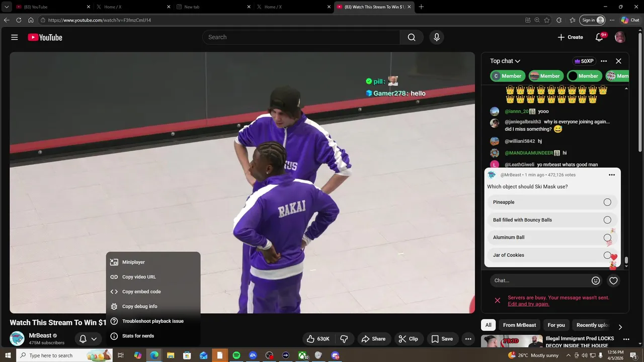Open the YouTube guide hamburger menu
Image resolution: width=644 pixels, height=362 pixels.
tap(15, 37)
